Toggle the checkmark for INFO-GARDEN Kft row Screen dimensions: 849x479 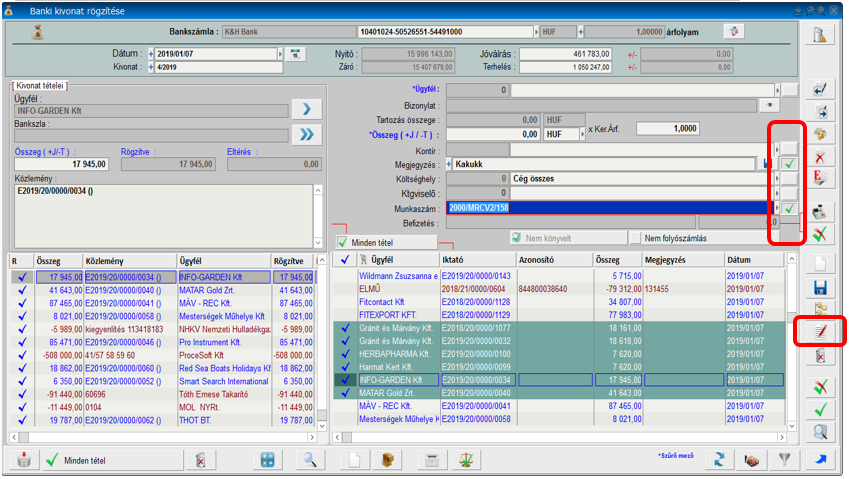click(345, 380)
